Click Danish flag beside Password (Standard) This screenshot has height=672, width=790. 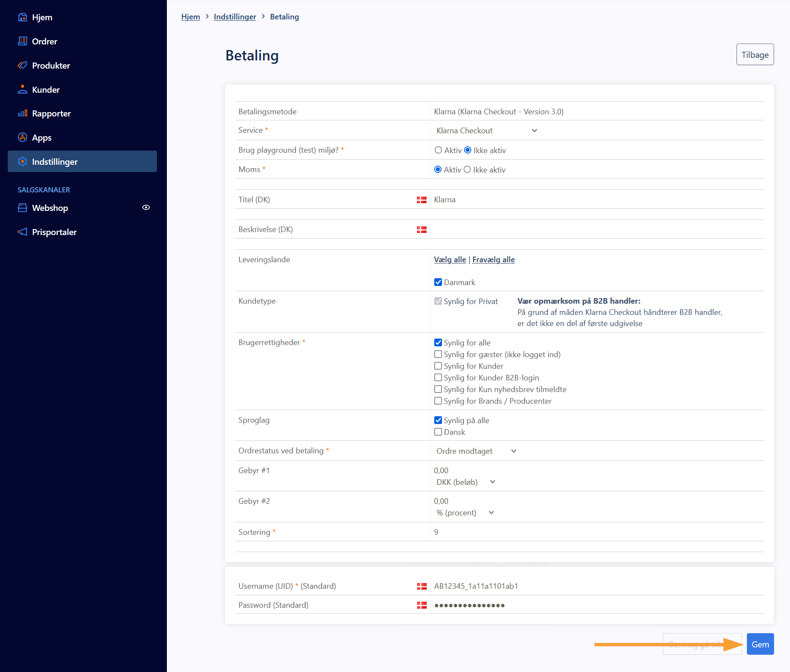point(422,605)
